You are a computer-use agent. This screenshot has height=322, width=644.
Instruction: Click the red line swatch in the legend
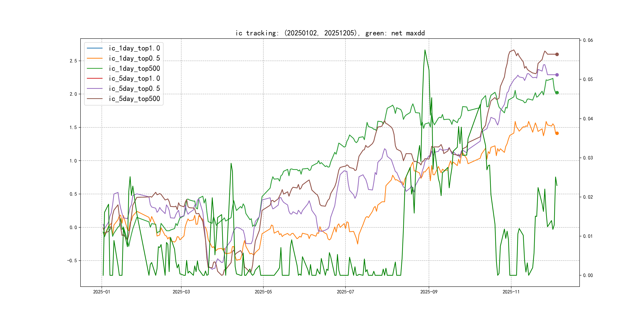(94, 79)
